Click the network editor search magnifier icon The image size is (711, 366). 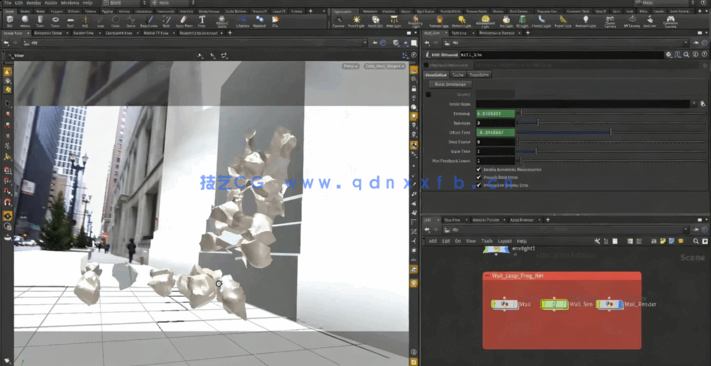pos(696,241)
